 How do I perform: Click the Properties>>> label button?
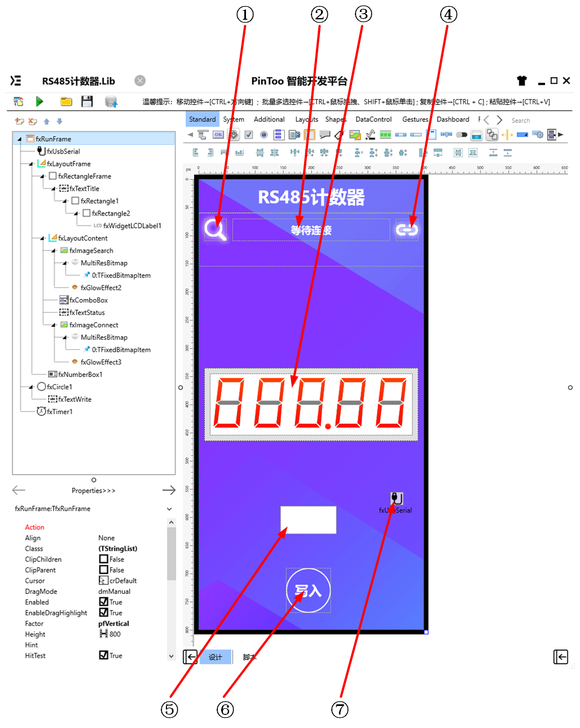(x=94, y=491)
